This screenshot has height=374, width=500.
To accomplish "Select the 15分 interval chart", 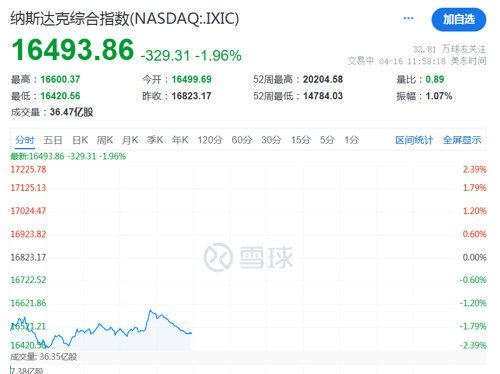I will [301, 140].
